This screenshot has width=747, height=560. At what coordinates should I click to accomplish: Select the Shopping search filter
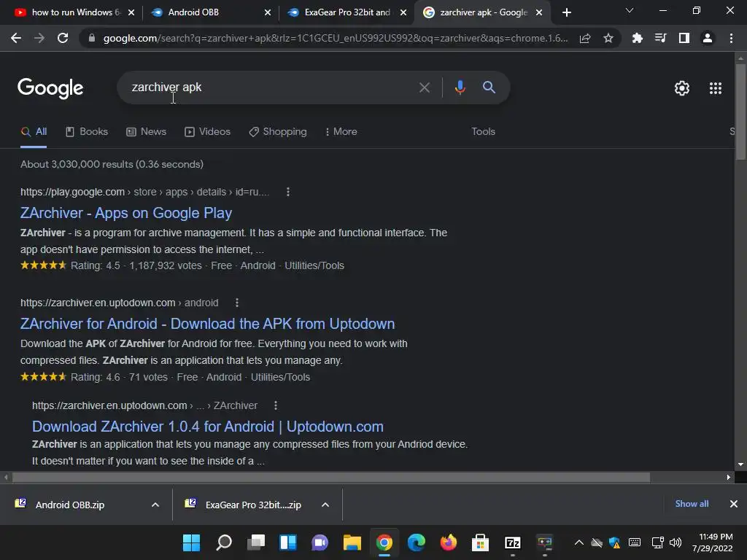click(x=278, y=132)
